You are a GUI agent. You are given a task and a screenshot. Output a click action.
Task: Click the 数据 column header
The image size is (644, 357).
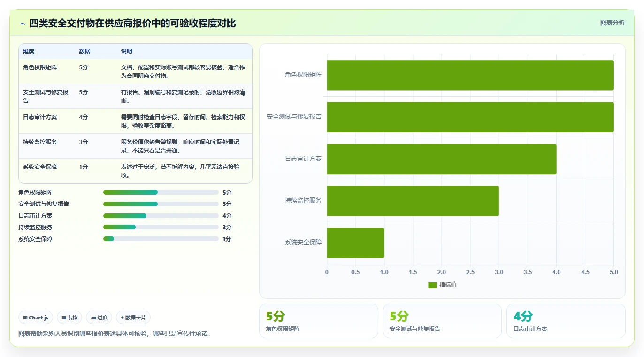(85, 52)
